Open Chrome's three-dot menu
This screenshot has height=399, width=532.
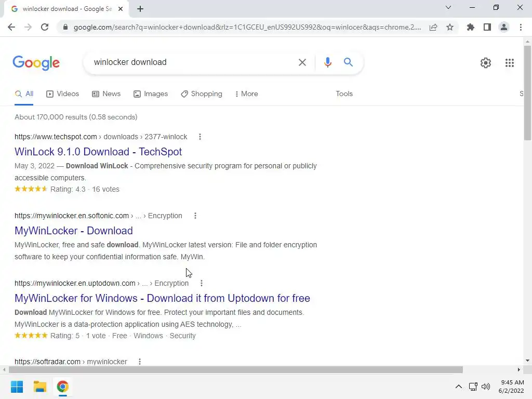(x=521, y=27)
